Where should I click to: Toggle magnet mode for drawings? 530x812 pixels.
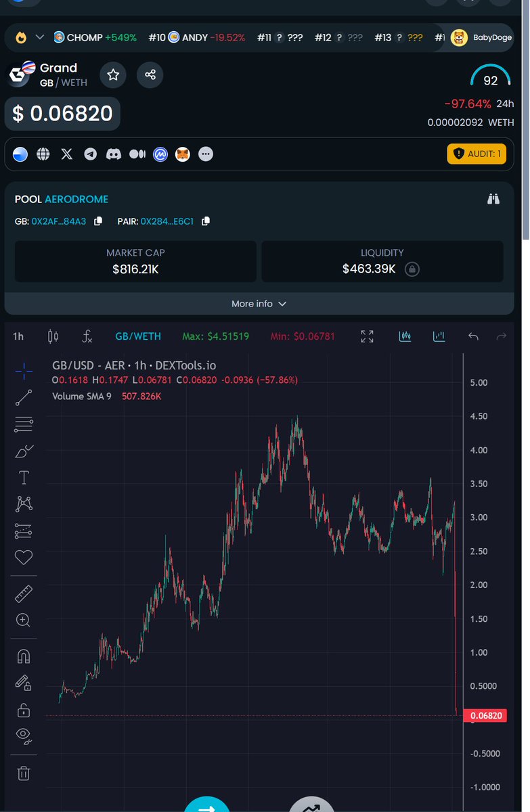(x=24, y=656)
